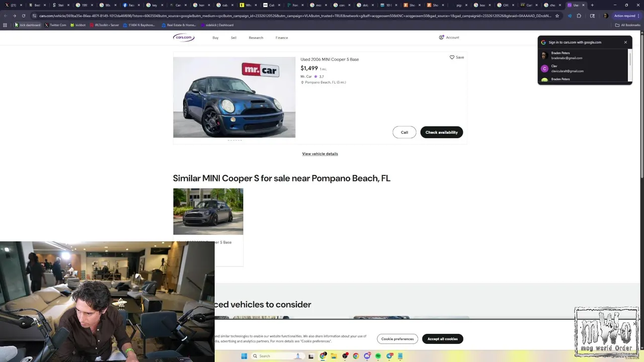Select the bradenabc@gmail.com Google account
644x362 pixels.
pyautogui.click(x=584, y=55)
